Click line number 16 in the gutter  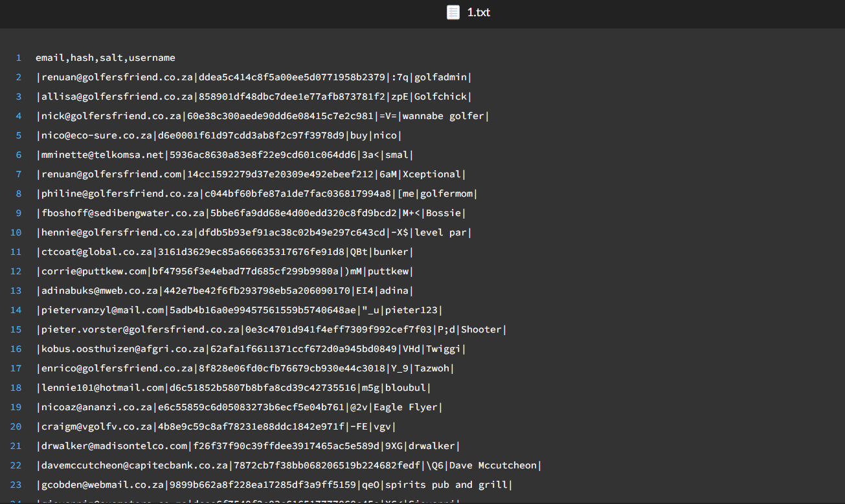click(x=16, y=349)
